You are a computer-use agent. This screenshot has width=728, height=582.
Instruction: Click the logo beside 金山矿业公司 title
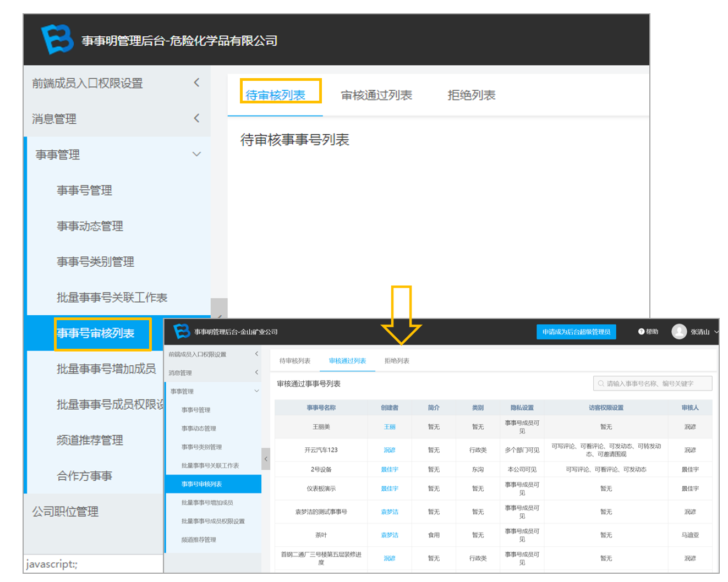click(x=182, y=331)
